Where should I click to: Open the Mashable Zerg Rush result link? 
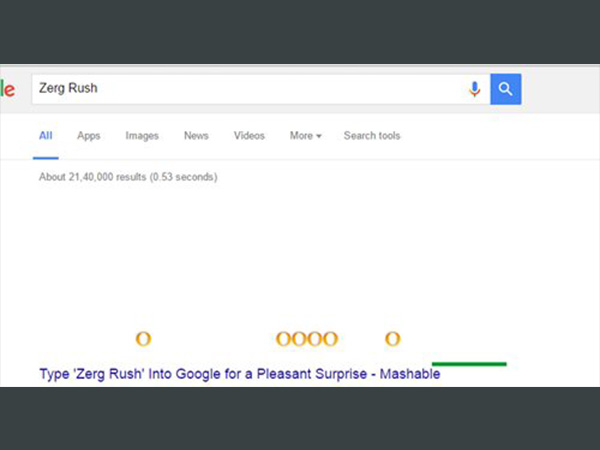pos(240,374)
